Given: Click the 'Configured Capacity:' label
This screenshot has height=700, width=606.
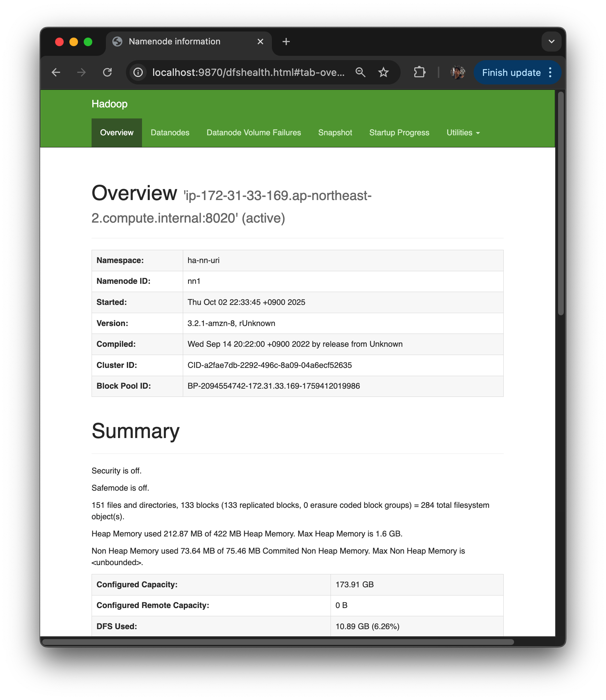Looking at the screenshot, I should click(x=137, y=585).
